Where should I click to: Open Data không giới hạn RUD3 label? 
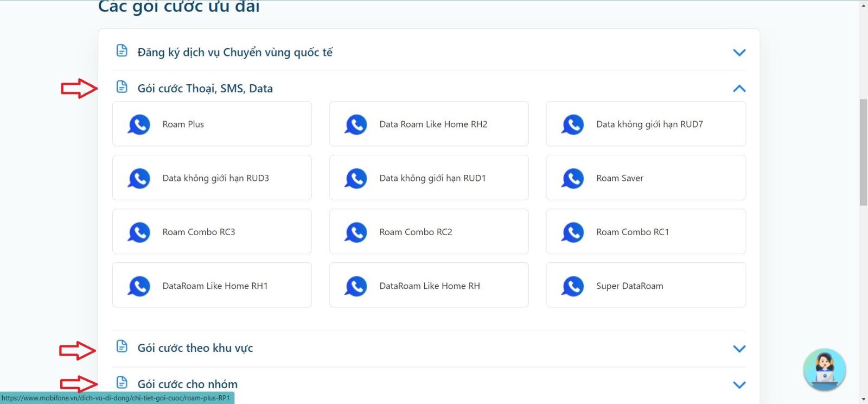[x=216, y=178]
